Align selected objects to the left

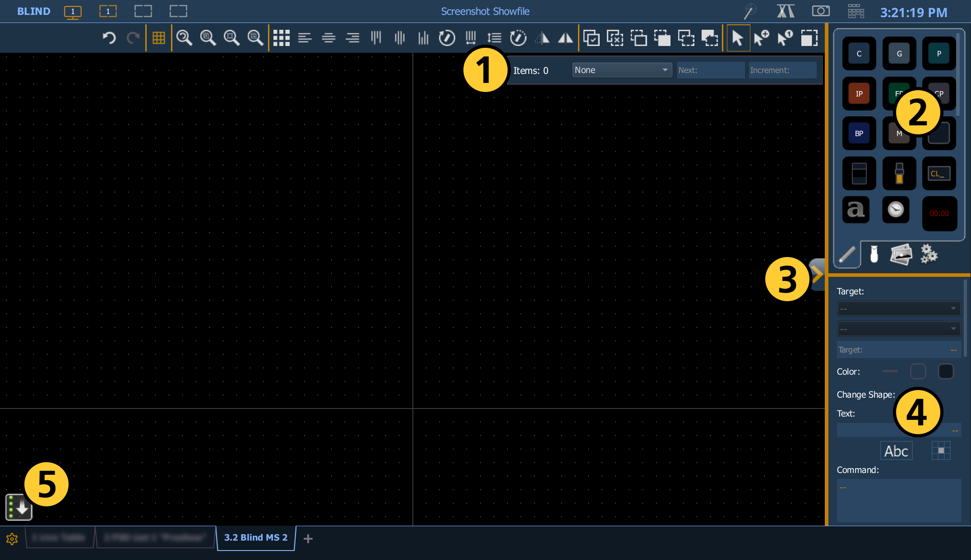click(x=305, y=38)
